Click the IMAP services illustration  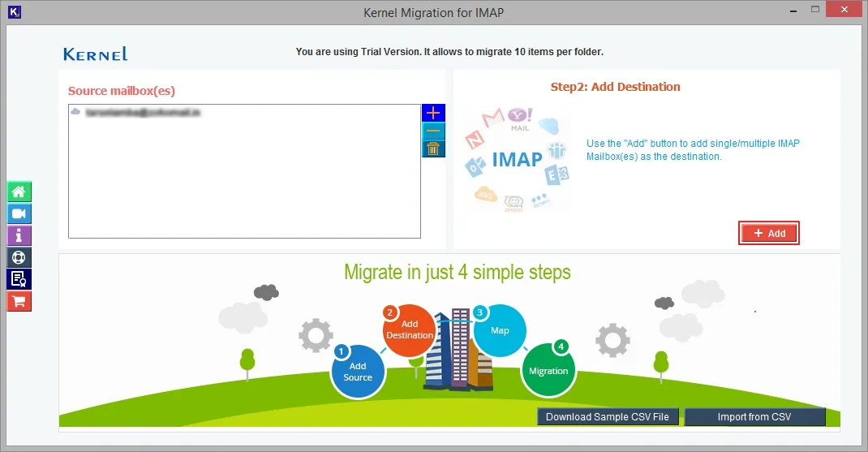click(x=517, y=160)
